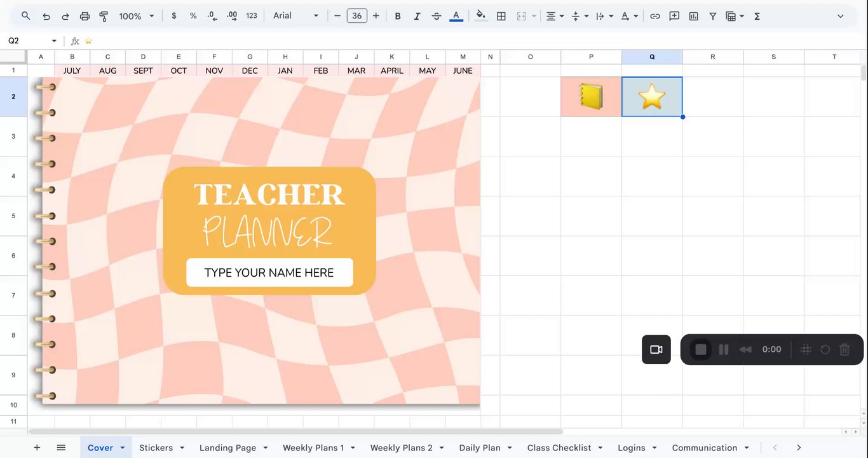
Task: Open the all sheets list
Action: tap(61, 448)
